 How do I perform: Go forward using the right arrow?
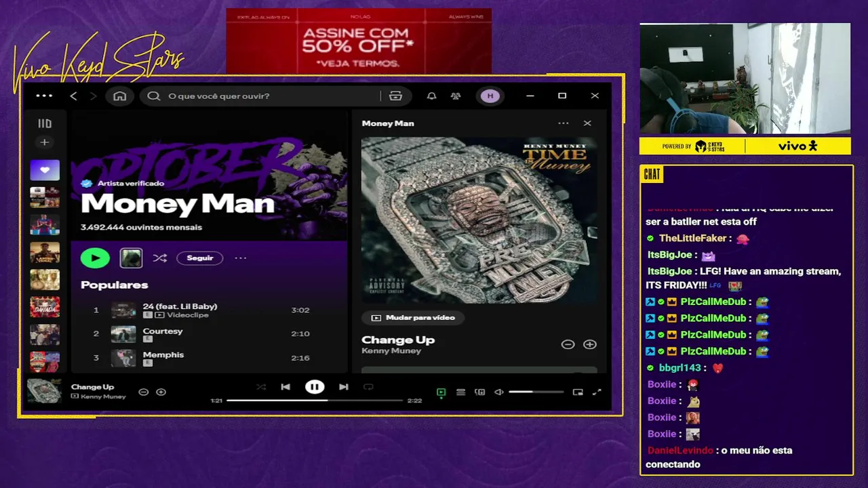pos(93,96)
